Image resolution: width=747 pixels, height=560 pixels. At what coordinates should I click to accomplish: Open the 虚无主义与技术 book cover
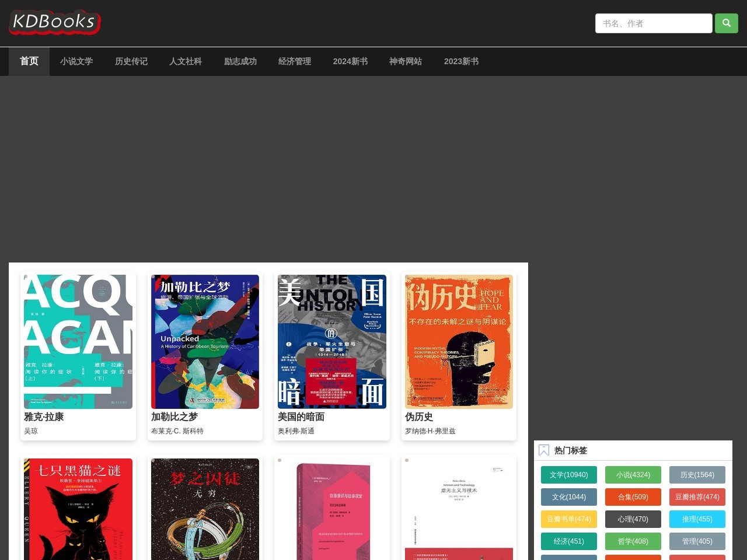pyautogui.click(x=459, y=509)
